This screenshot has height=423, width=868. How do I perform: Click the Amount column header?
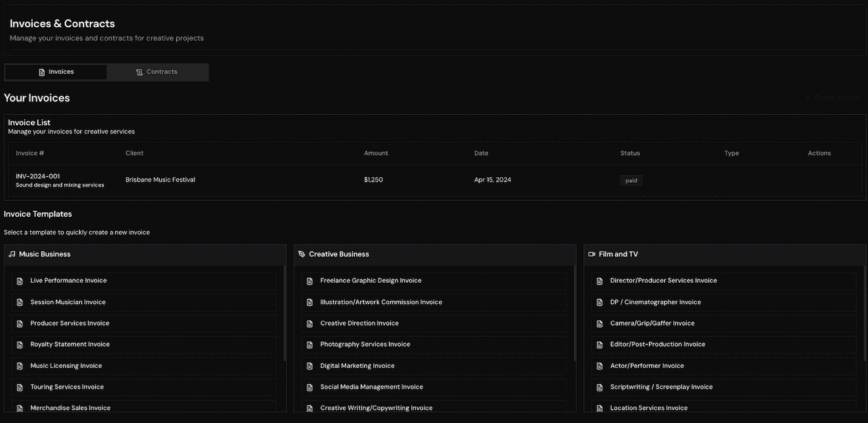coord(376,153)
